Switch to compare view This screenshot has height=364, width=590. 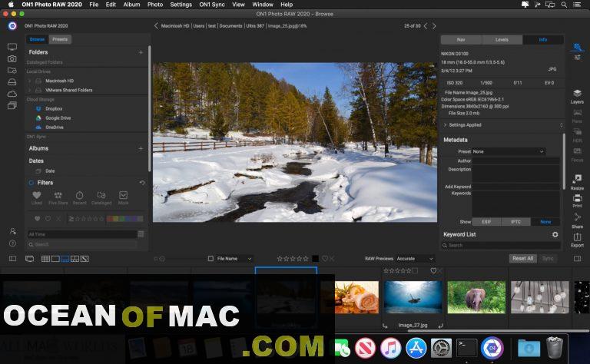click(x=75, y=259)
